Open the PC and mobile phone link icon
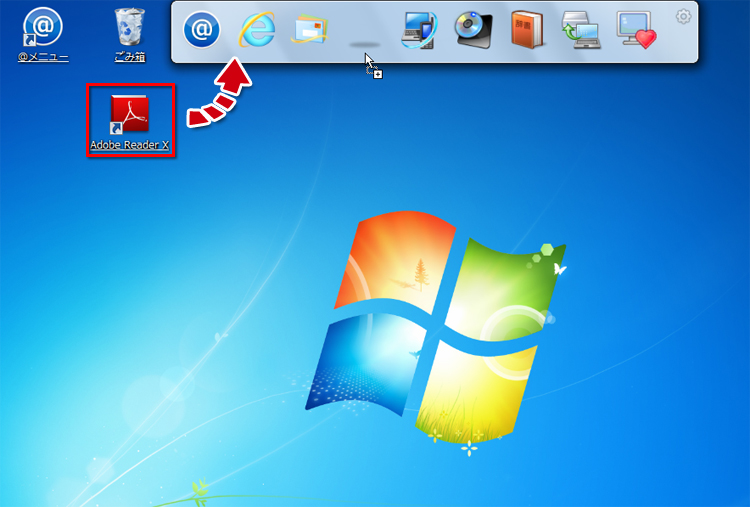This screenshot has height=507, width=750. [x=419, y=30]
